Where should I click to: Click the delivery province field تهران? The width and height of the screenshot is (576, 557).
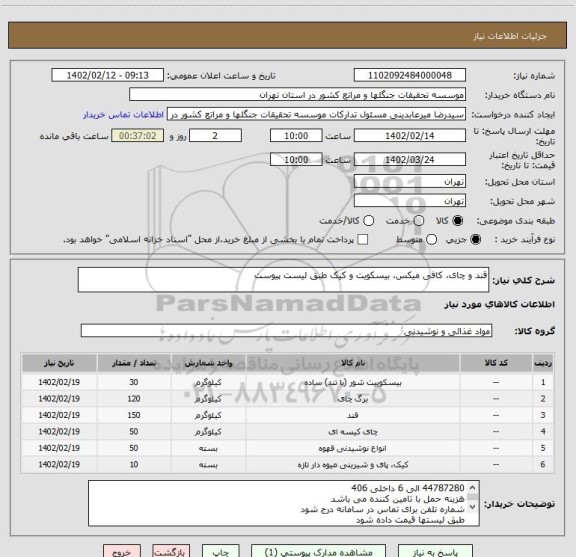coord(410,182)
